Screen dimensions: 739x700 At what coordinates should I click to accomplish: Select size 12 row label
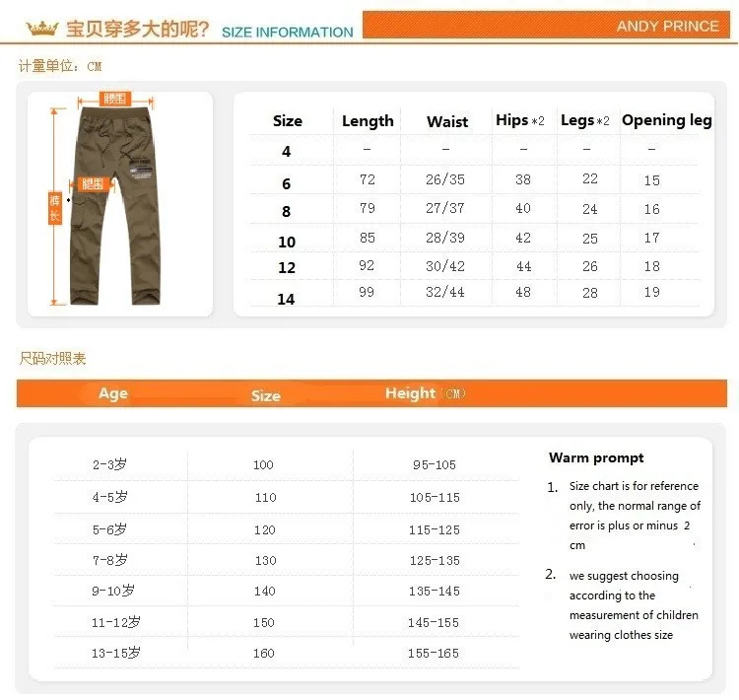287,268
